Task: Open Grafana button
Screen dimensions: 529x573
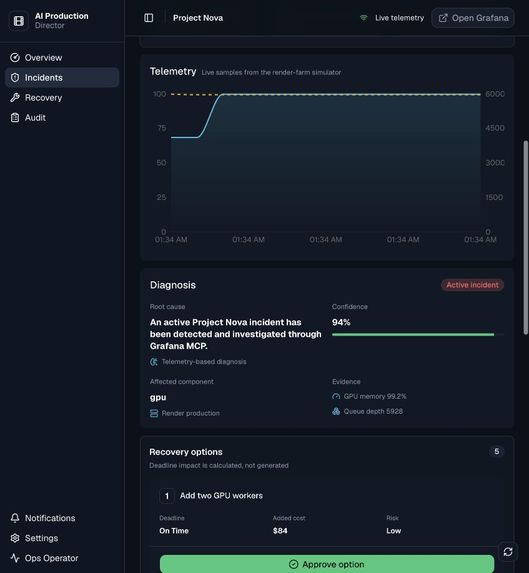Action: click(473, 18)
